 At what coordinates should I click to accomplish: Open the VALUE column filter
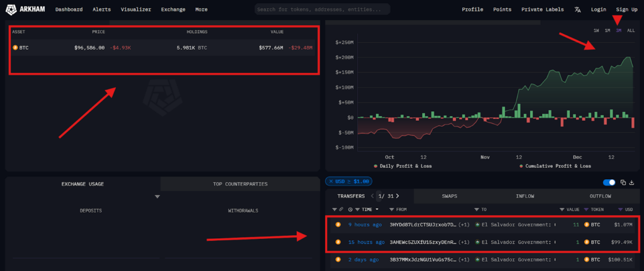(562, 209)
